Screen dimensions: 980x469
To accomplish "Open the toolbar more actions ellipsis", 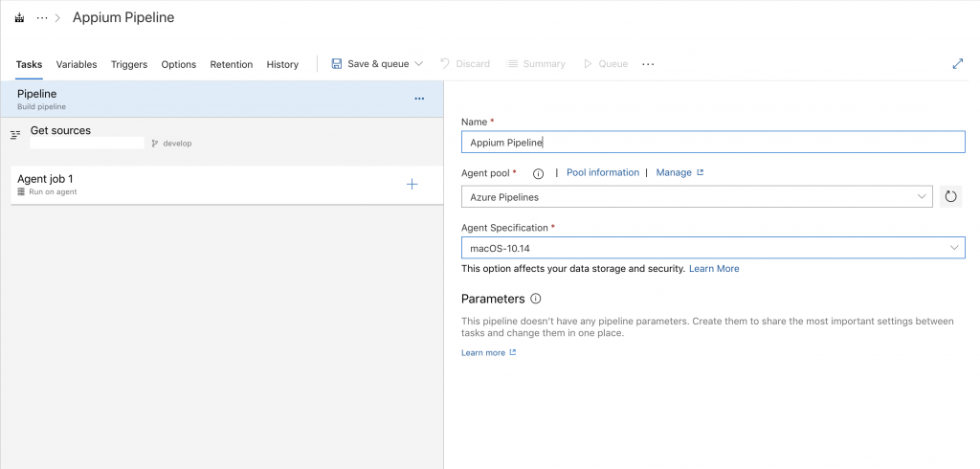I will tap(648, 64).
